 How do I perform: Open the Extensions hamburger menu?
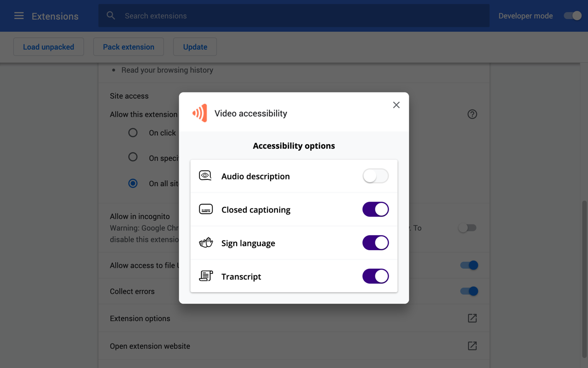[18, 15]
